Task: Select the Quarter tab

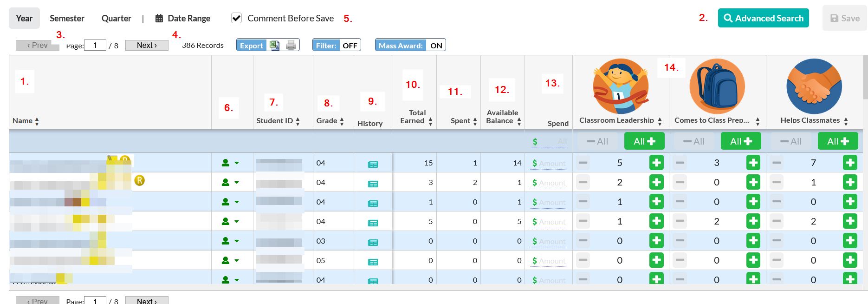Action: [x=117, y=18]
